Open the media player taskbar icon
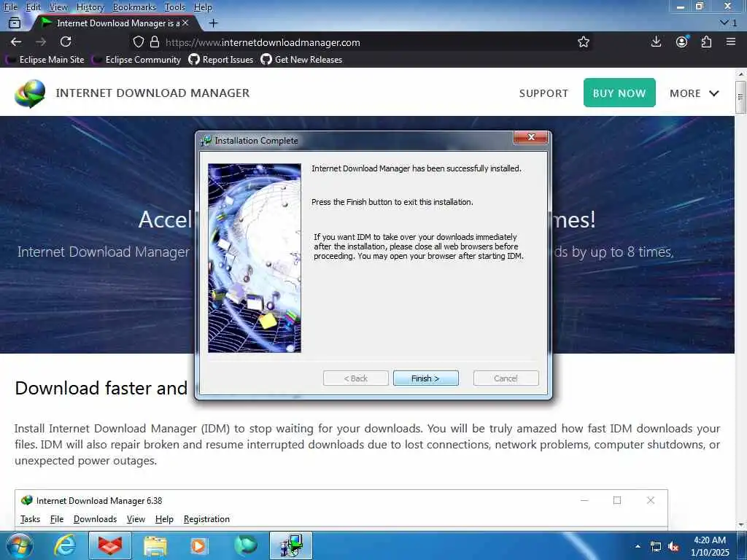747x560 pixels. (x=198, y=545)
